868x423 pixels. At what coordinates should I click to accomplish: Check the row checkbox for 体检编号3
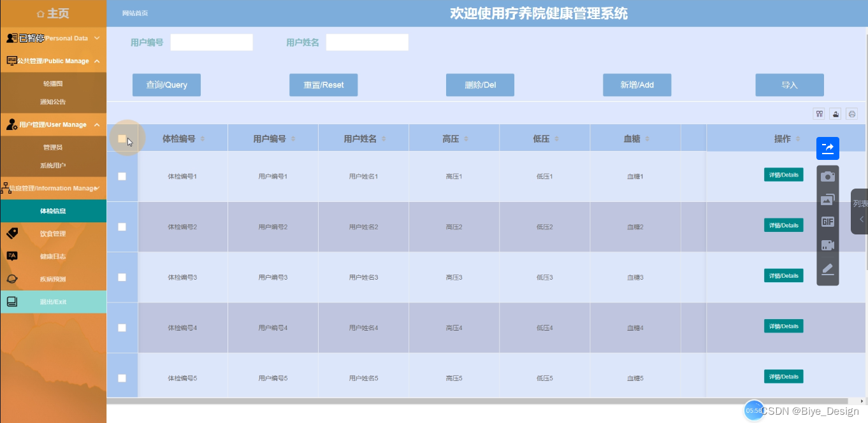[x=122, y=277]
